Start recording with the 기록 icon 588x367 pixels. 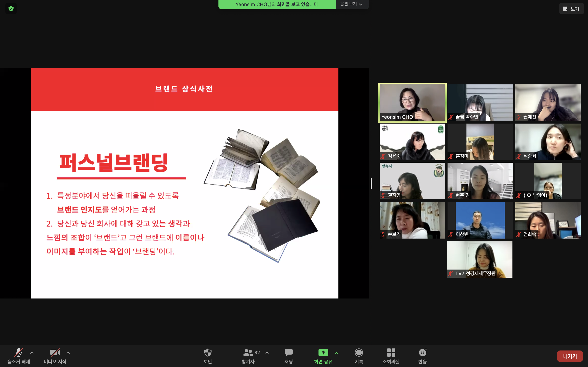(359, 353)
